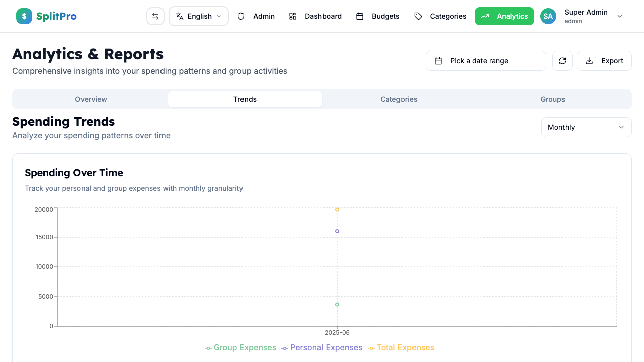Image resolution: width=644 pixels, height=362 pixels.
Task: Click the SplitPro dollar logo icon
Action: coord(24,16)
